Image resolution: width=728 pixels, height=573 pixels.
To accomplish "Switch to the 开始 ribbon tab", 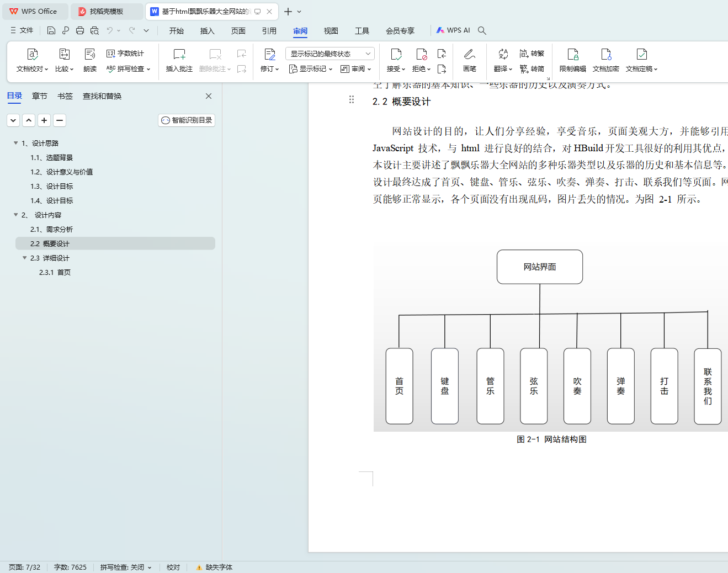I will pos(177,30).
